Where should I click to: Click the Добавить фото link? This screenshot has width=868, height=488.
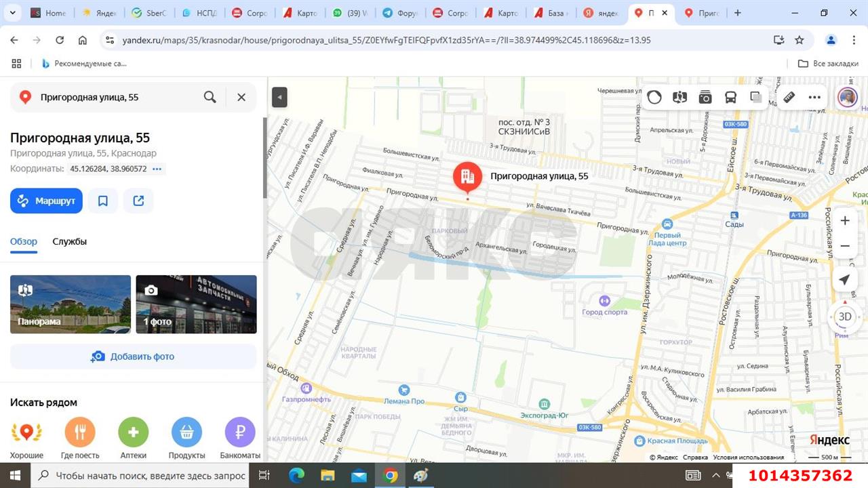(x=133, y=356)
